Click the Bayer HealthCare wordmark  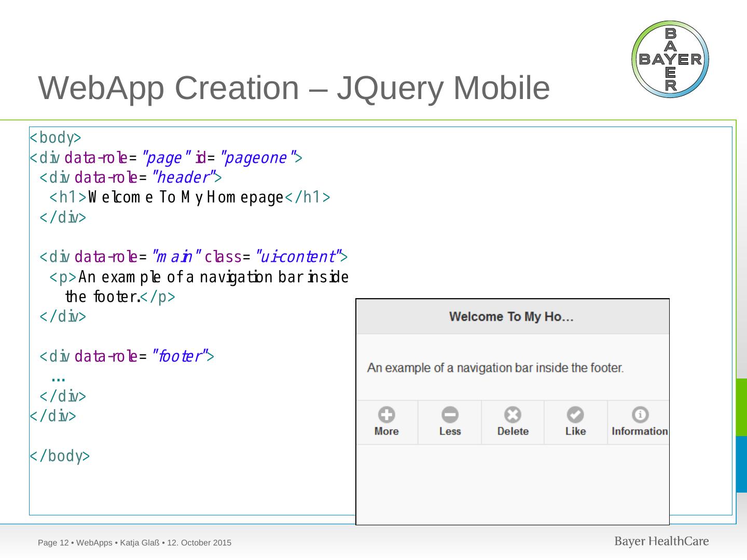click(x=661, y=541)
